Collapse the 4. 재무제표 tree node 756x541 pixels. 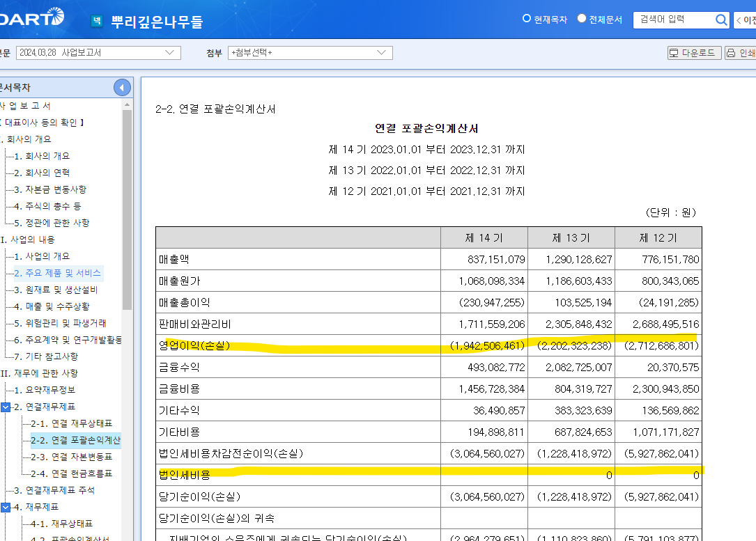coord(6,508)
